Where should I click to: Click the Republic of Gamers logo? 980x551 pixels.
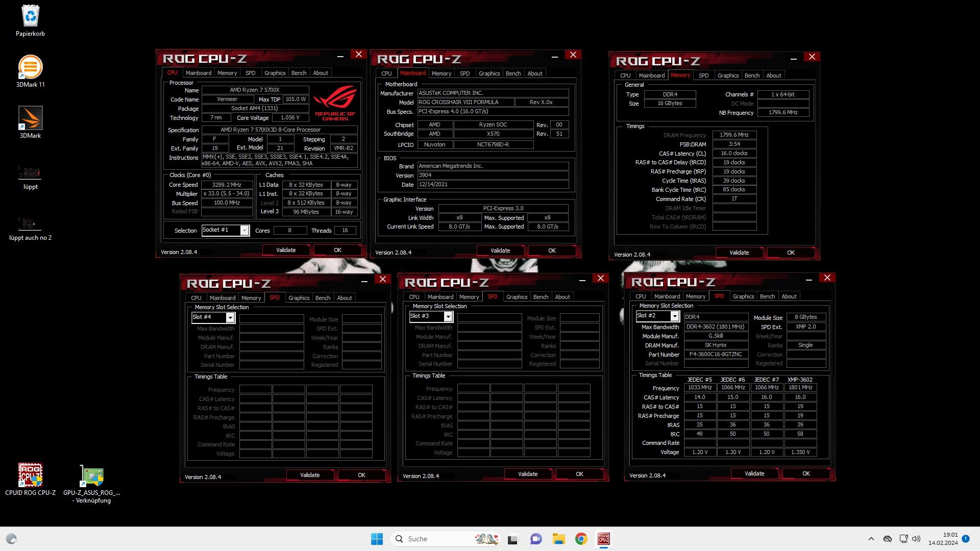(335, 103)
